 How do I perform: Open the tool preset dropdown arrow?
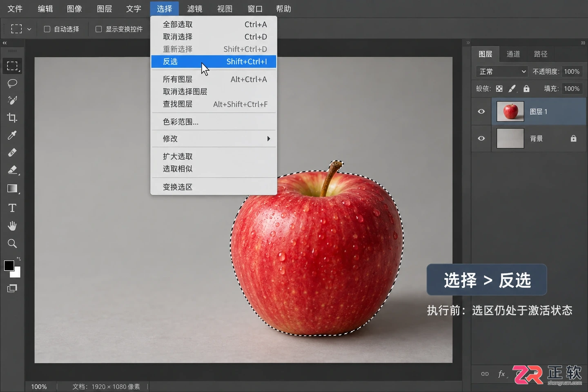[x=29, y=29]
